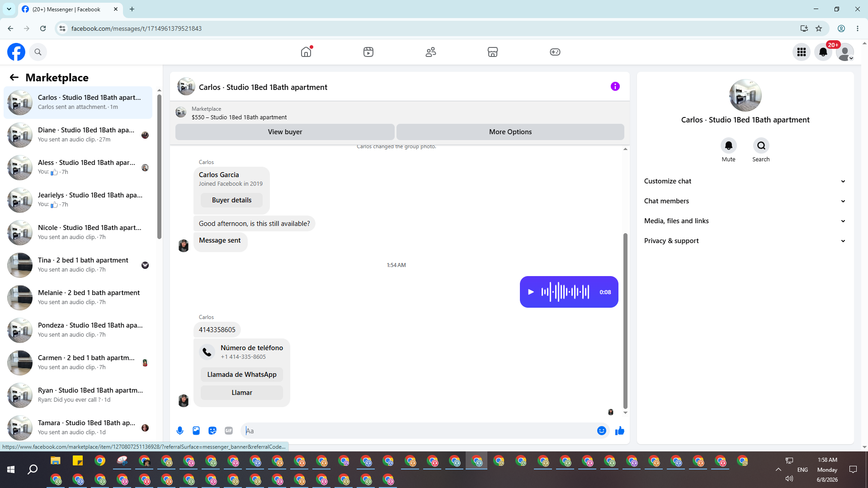Click the address bar URL
868x488 pixels.
click(x=137, y=28)
